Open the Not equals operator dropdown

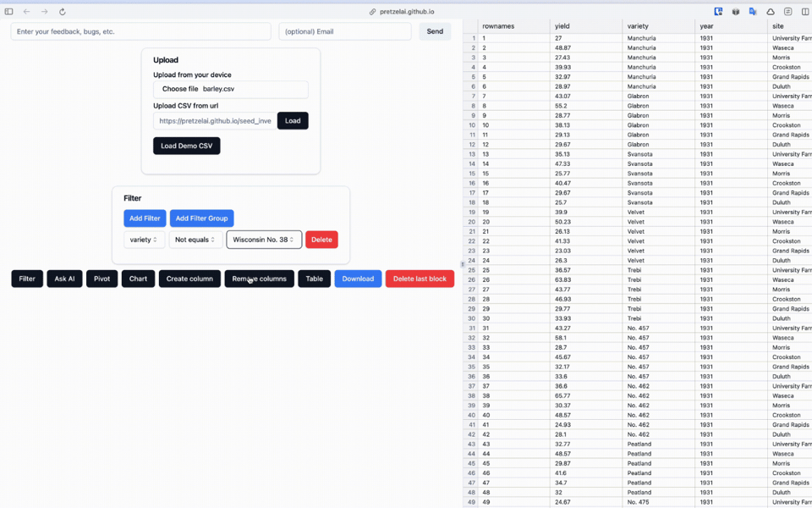tap(195, 240)
